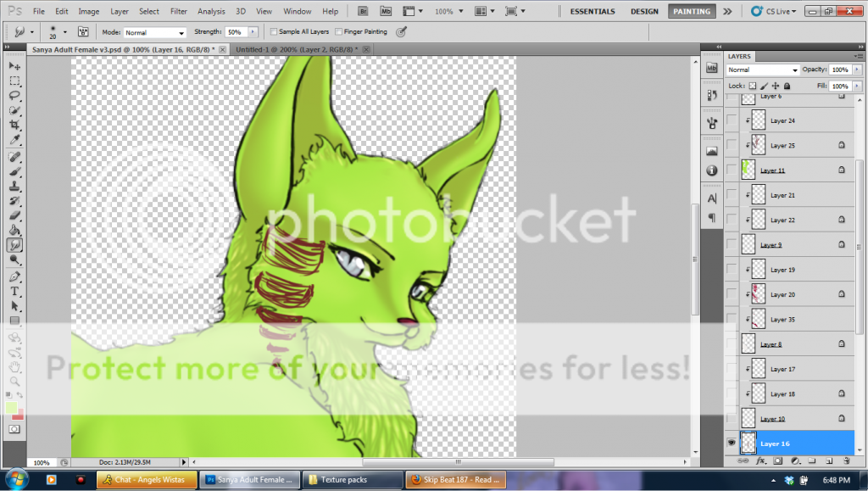Enable Sample All Layers checkbox

273,31
